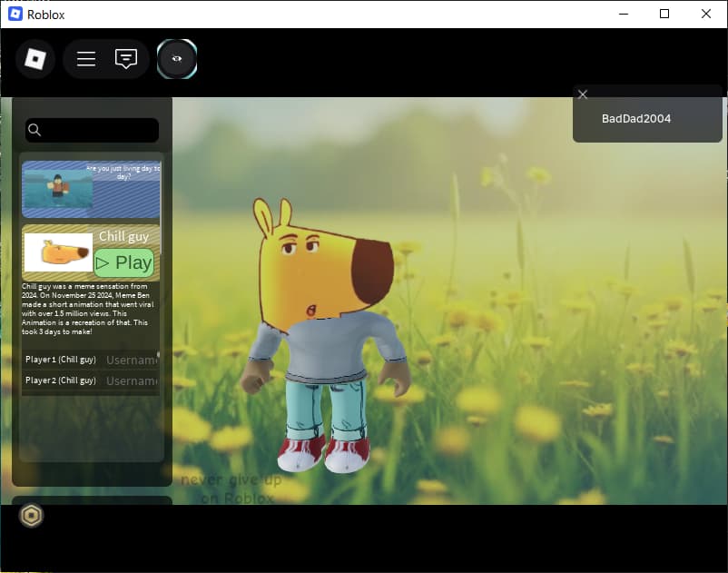Click the Player 1 Username field
The width and height of the screenshot is (728, 573).
click(131, 360)
